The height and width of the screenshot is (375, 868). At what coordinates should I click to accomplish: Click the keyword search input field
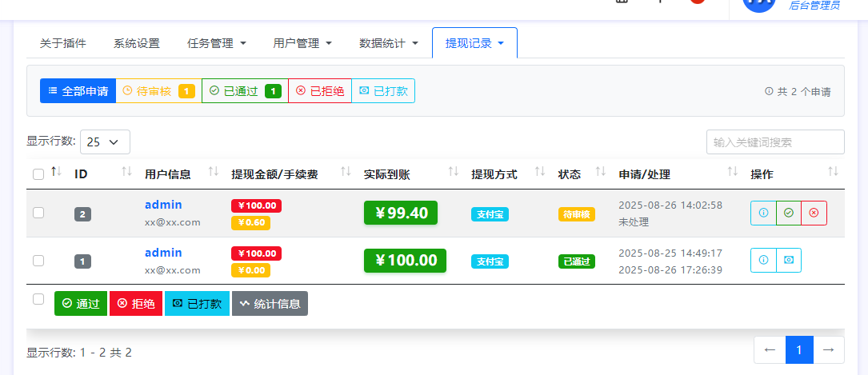[x=774, y=142]
